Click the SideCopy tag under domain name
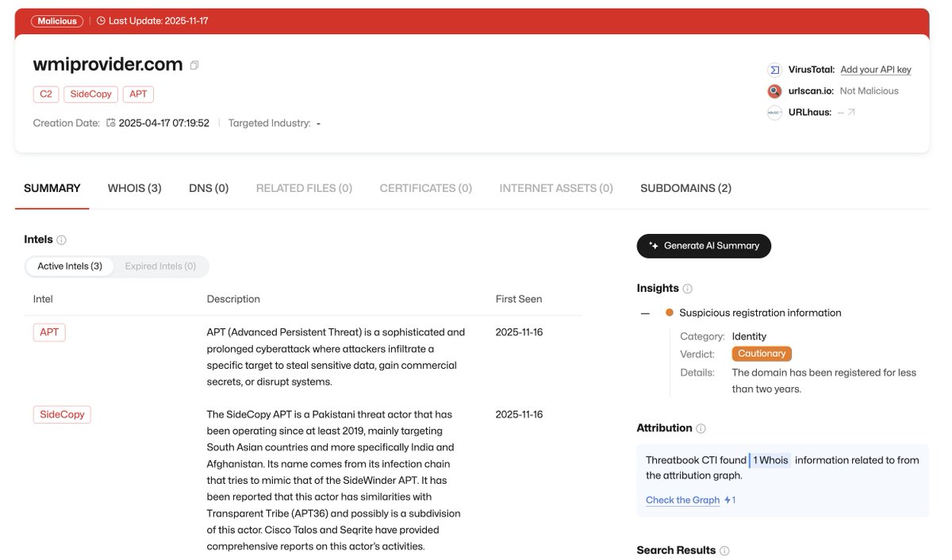The height and width of the screenshot is (560, 952). [x=91, y=94]
